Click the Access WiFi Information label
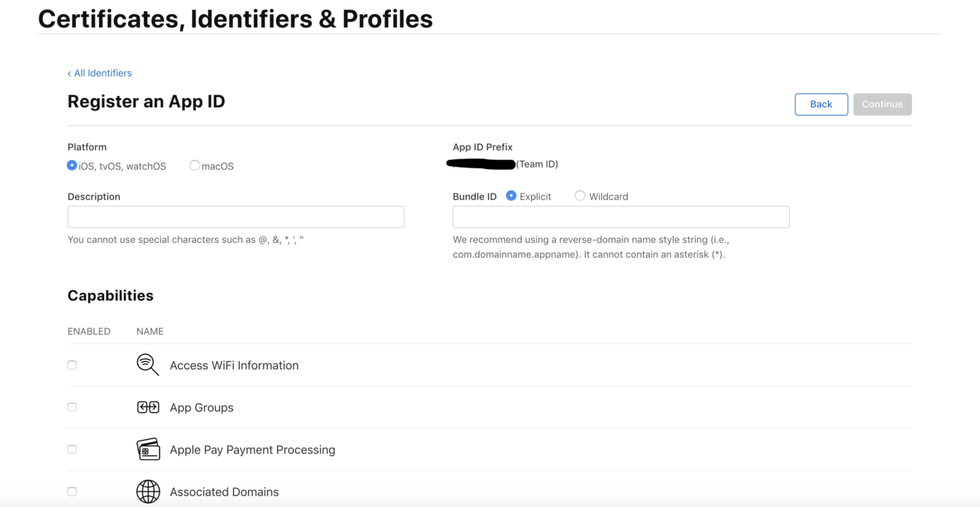This screenshot has height=507, width=980. click(x=234, y=366)
